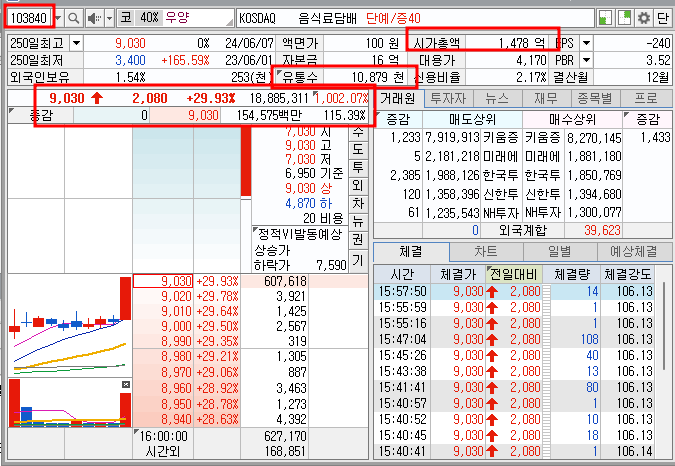Image resolution: width=675 pixels, height=466 pixels.
Task: Switch to the 거래원 tab
Action: coord(398,99)
